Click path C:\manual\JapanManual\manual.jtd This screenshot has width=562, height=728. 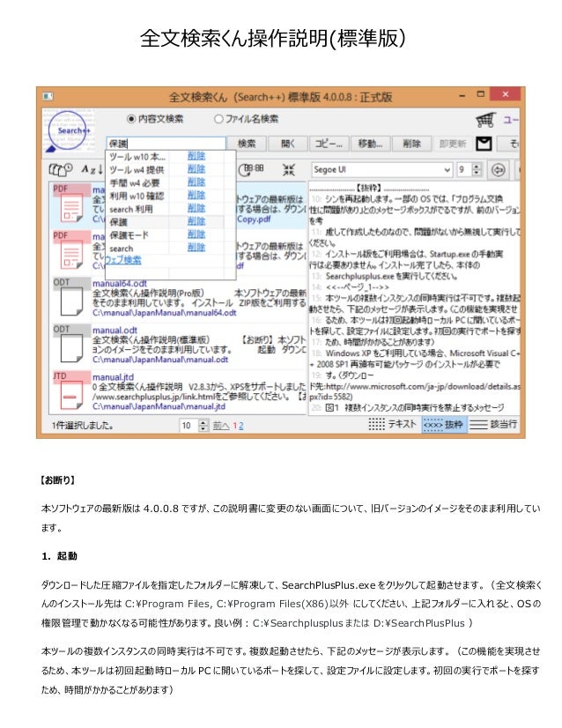159,406
